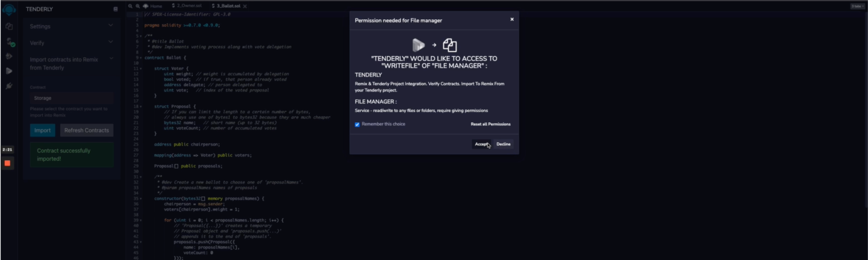
Task: Expand the Verify section
Action: (x=71, y=43)
